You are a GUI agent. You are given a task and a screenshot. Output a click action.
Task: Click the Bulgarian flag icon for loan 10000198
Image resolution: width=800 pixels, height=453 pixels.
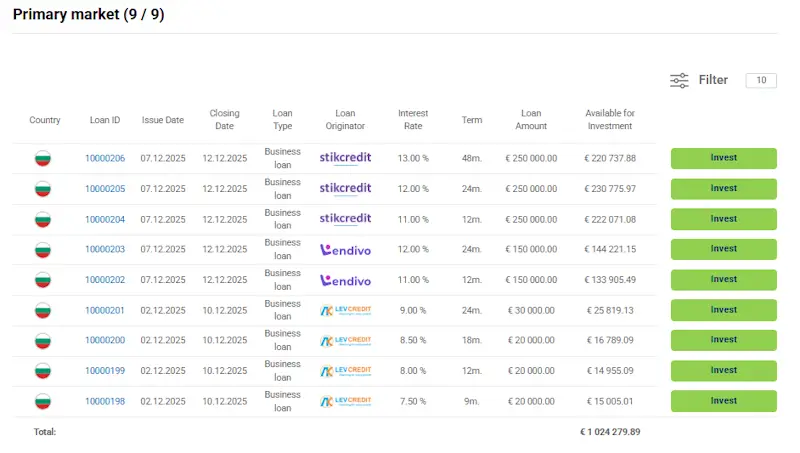(x=43, y=402)
